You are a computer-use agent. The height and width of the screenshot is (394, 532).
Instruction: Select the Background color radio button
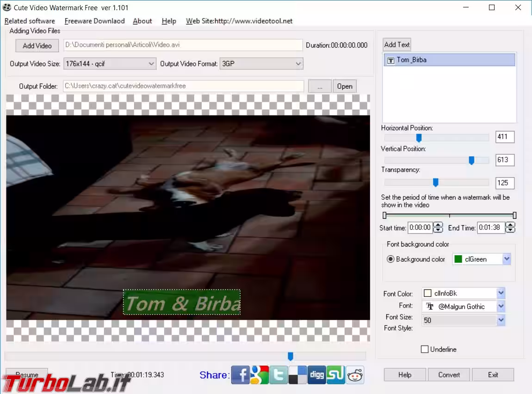tap(390, 259)
